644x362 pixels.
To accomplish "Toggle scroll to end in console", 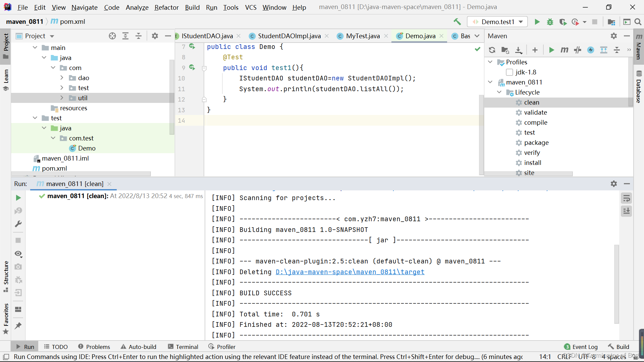I will (x=626, y=211).
